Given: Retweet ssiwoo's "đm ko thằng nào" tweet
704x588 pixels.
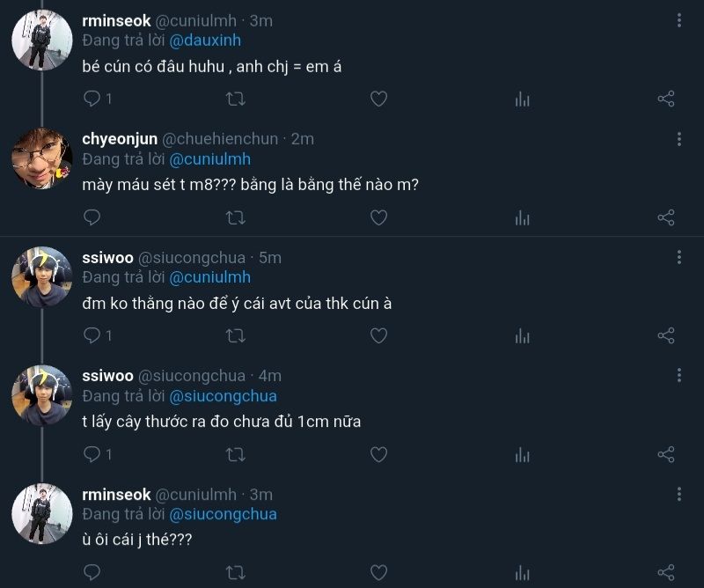Looking at the screenshot, I should [236, 335].
